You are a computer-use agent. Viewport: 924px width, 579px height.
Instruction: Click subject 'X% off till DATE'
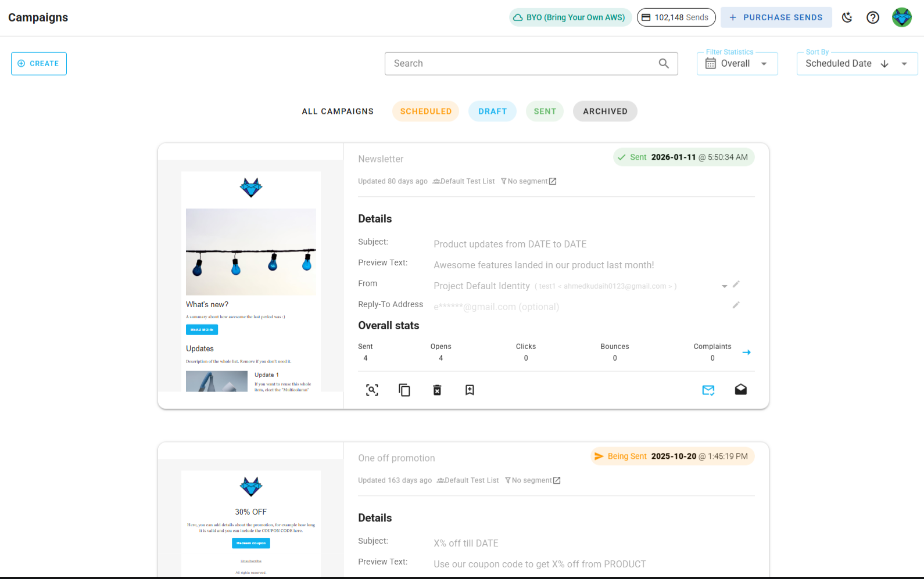pyautogui.click(x=466, y=544)
